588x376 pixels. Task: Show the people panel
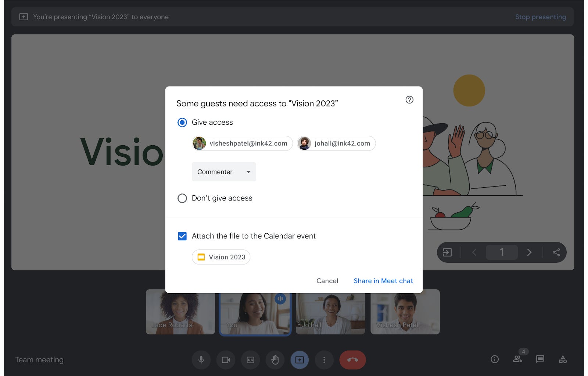click(517, 359)
